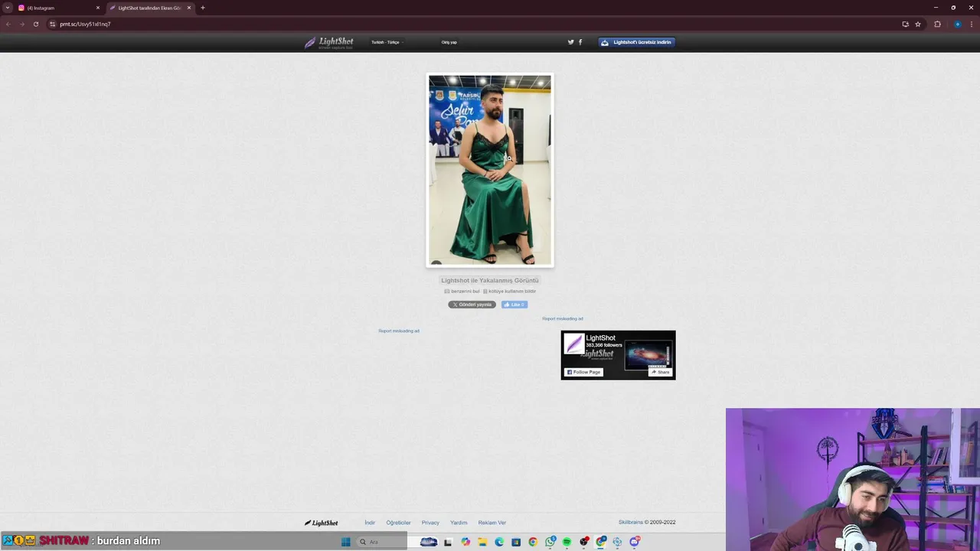Click the Skillbrains footer link
Image resolution: width=980 pixels, height=551 pixels.
point(631,522)
